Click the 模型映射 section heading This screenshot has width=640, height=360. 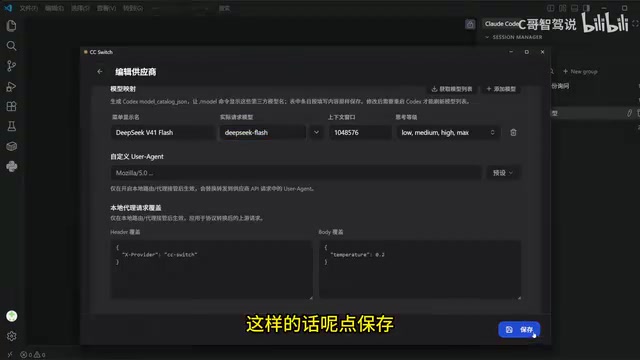click(x=123, y=89)
